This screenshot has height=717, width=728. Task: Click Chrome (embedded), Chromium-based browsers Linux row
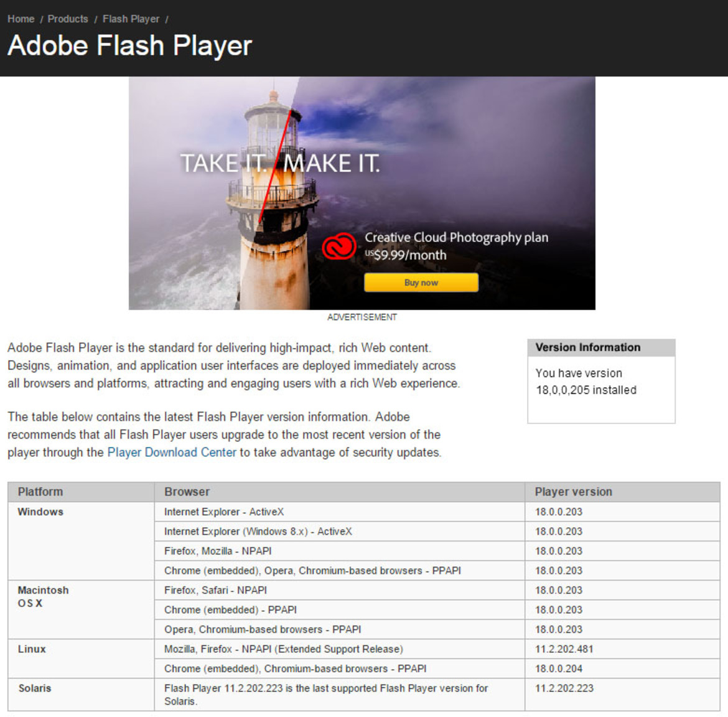(x=339, y=668)
